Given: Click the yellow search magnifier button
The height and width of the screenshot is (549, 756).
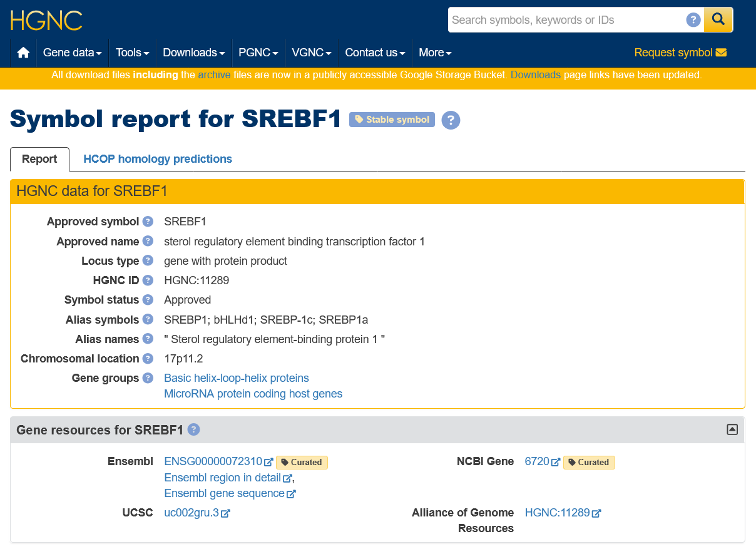Looking at the screenshot, I should coord(718,20).
